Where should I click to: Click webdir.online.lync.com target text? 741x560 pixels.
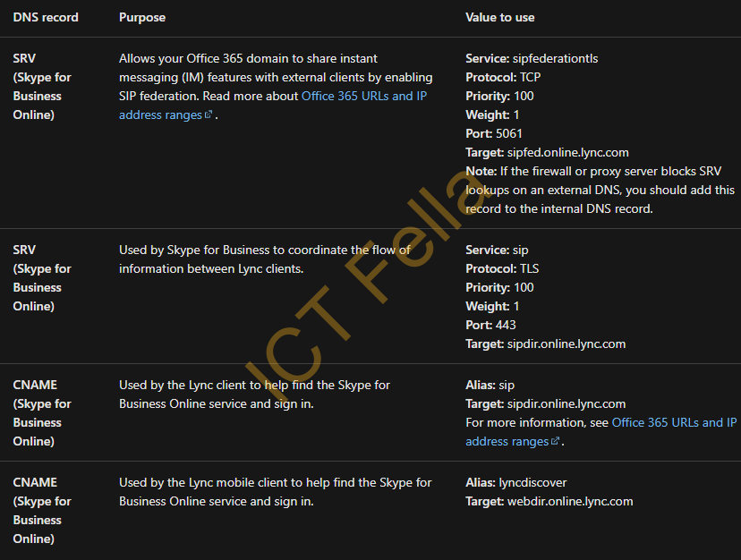570,501
